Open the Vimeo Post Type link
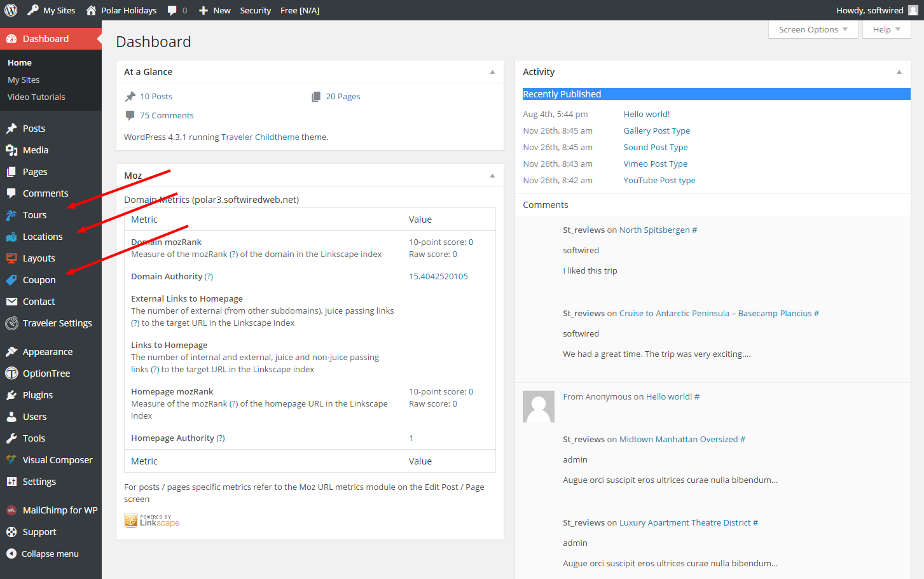 (x=656, y=164)
